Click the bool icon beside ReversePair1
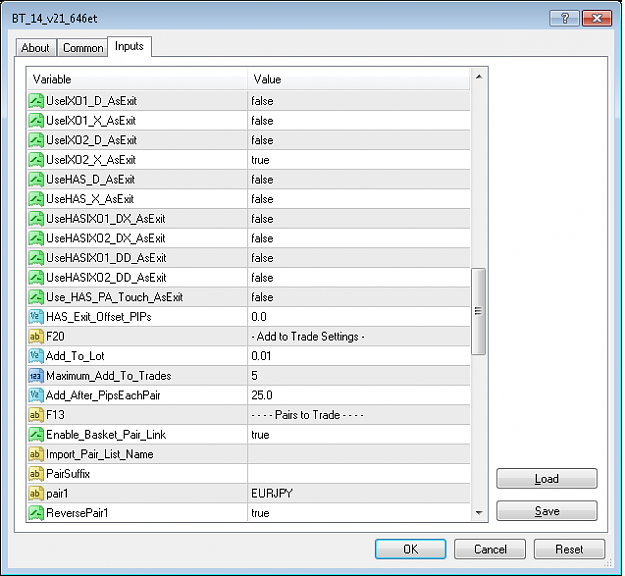Viewport: 625px width, 576px height. click(x=36, y=513)
